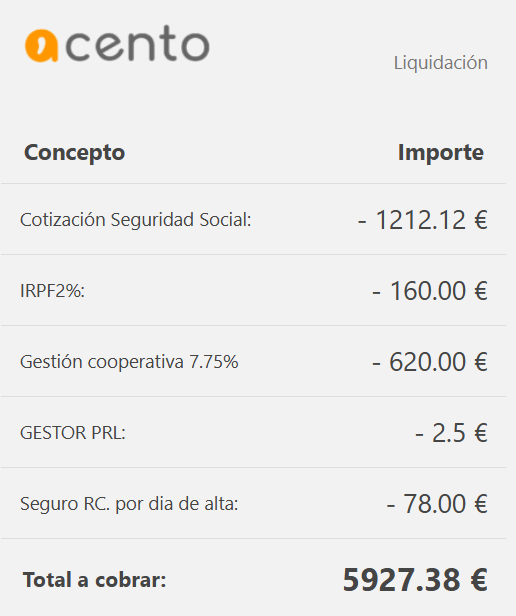Viewport: 516px width, 616px height.
Task: Select the Gestión cooperativa 7.75% label
Action: pyautogui.click(x=129, y=361)
